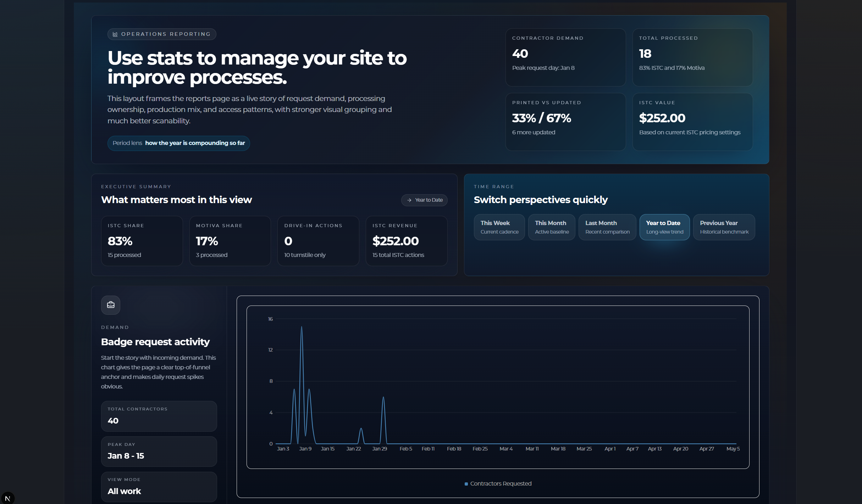This screenshot has height=504, width=862.
Task: Click the '10 turnstile only' text
Action: click(x=305, y=255)
